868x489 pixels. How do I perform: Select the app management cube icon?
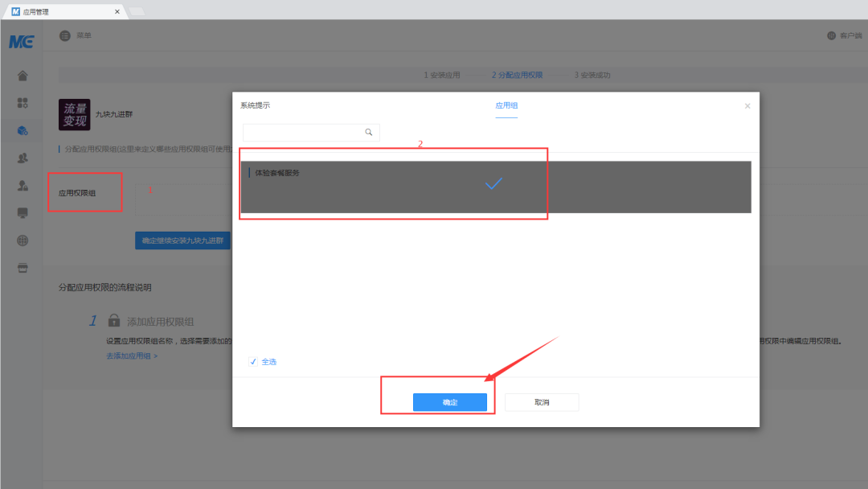point(23,130)
